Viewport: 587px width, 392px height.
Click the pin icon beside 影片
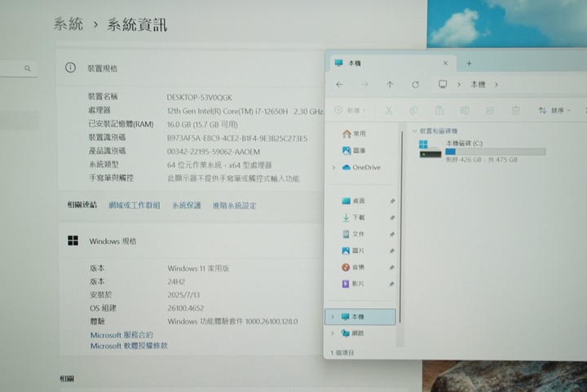392,284
